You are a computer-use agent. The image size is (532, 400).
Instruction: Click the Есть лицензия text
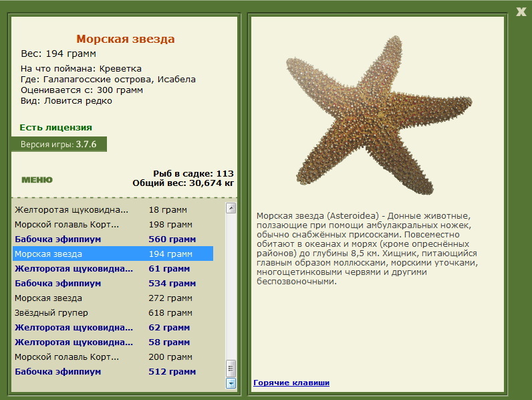coord(56,127)
